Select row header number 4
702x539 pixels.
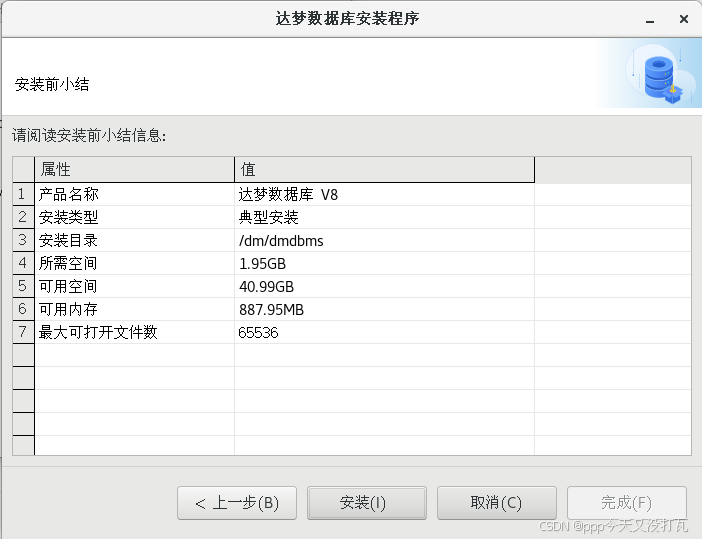tap(23, 263)
